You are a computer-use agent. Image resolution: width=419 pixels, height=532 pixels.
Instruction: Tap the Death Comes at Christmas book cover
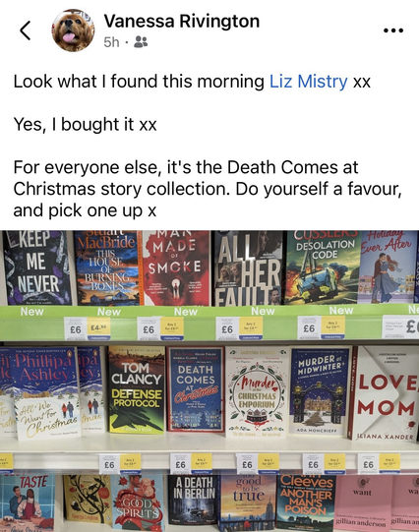(x=196, y=388)
